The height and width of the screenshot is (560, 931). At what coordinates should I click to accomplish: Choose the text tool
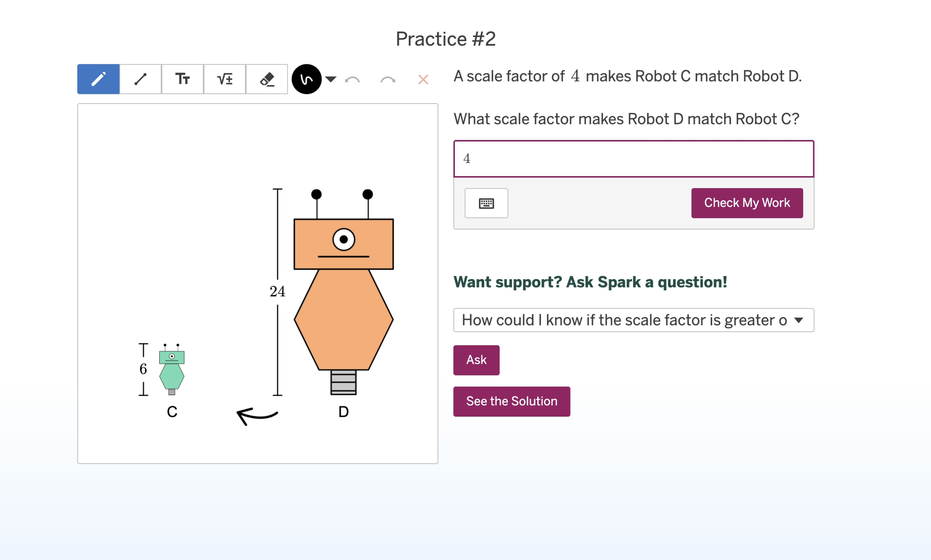coord(182,79)
